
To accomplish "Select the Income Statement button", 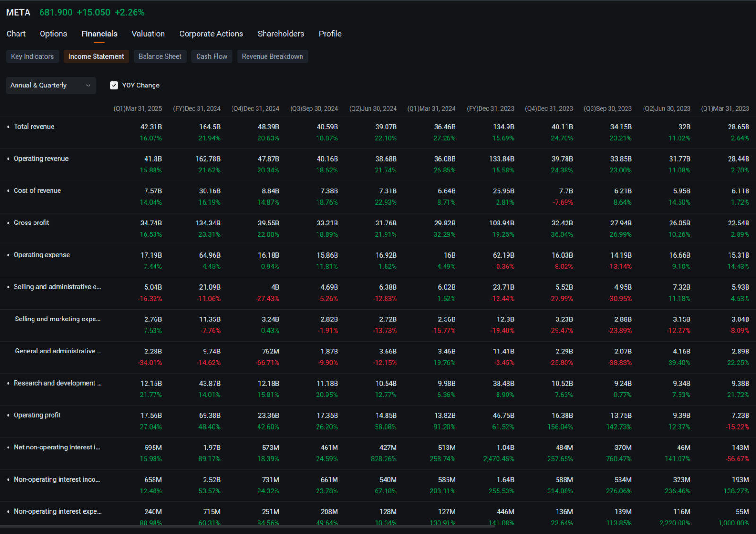I will [x=96, y=56].
